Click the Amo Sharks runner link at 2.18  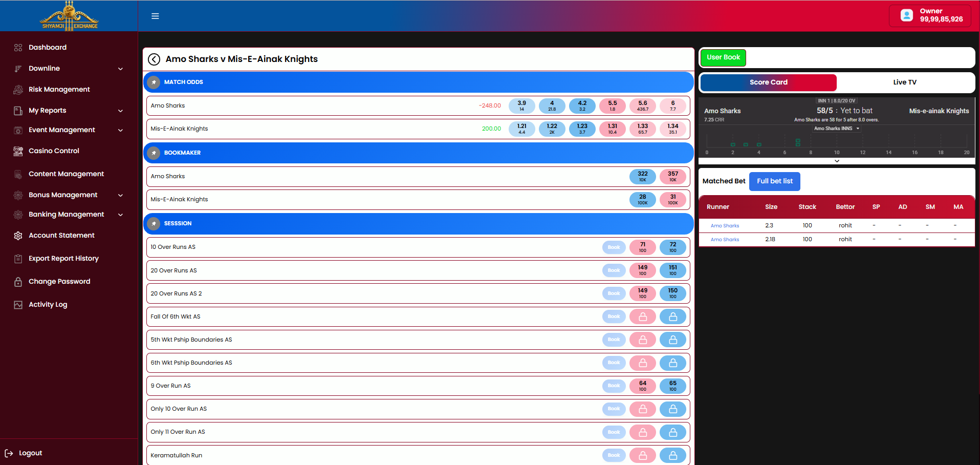click(x=725, y=240)
